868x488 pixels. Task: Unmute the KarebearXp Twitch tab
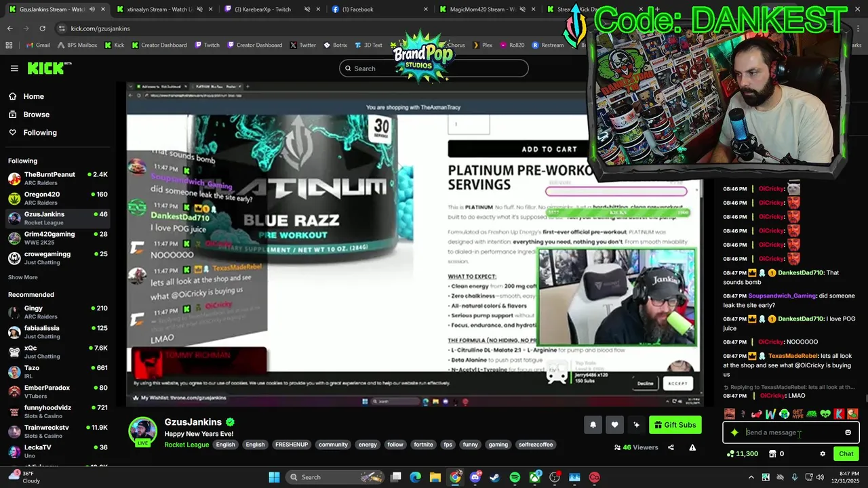tap(307, 9)
